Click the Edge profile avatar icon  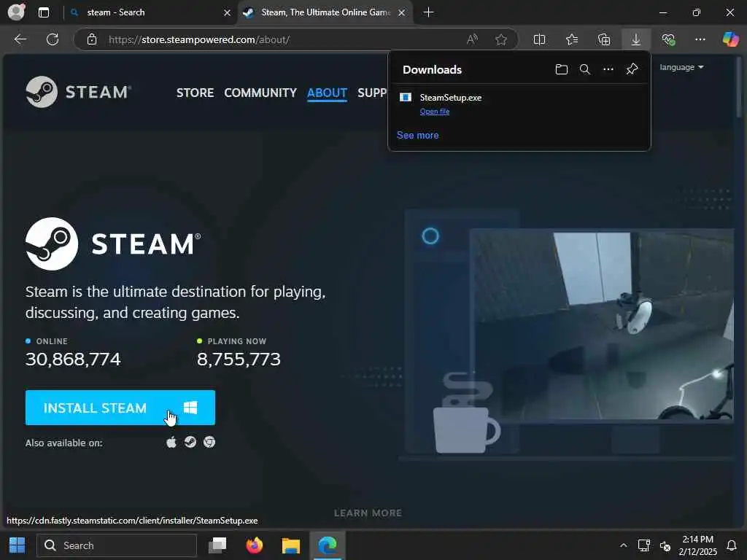[17, 12]
